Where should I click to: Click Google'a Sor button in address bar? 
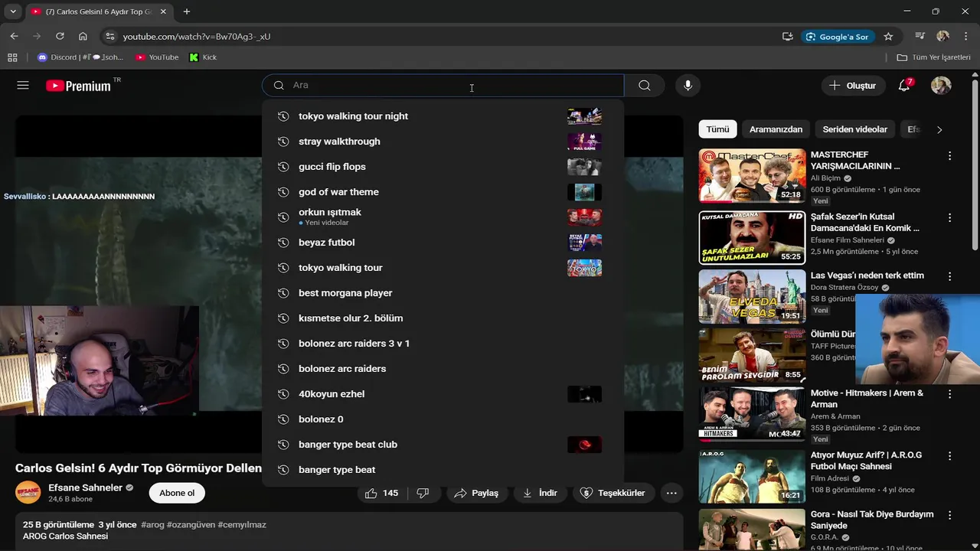(838, 36)
